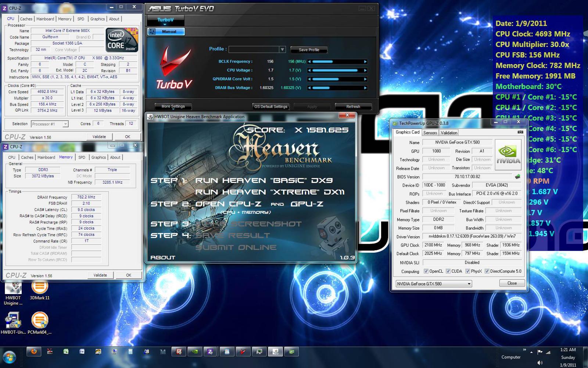
Task: Decrease QPI/DRAM Core Volt with left arrow
Action: 309,79
